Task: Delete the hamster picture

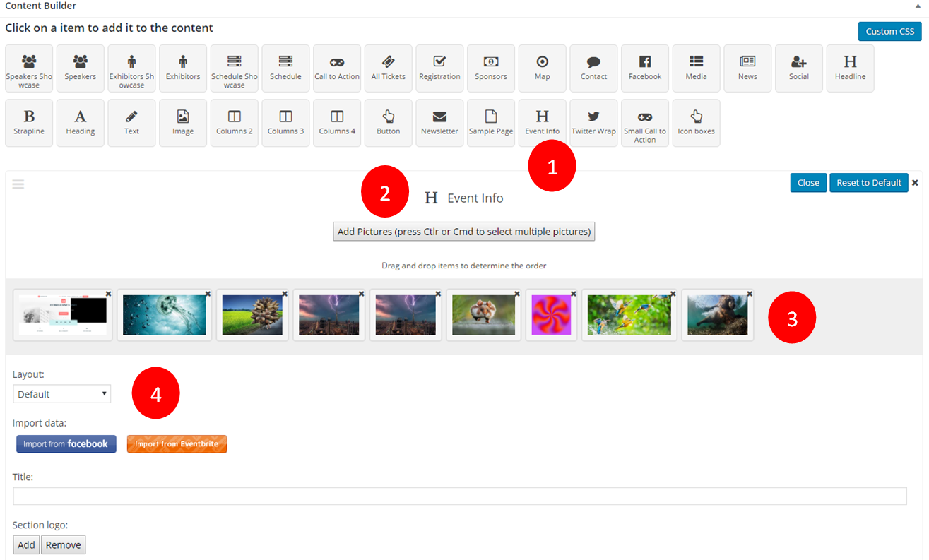Action: (x=518, y=294)
